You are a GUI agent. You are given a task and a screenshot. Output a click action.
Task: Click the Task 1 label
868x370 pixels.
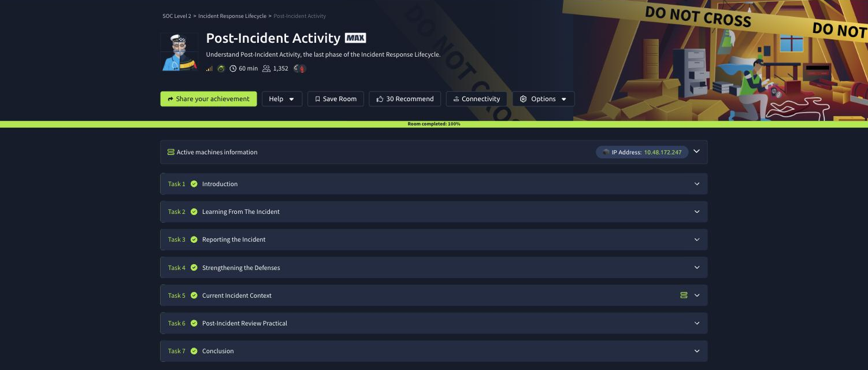tap(177, 184)
